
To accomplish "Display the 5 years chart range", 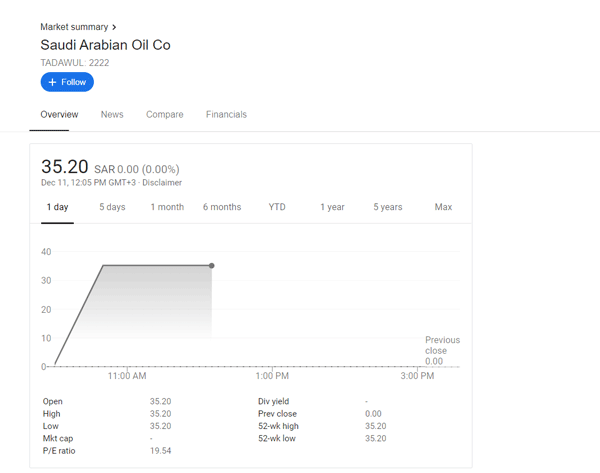I will tap(388, 207).
